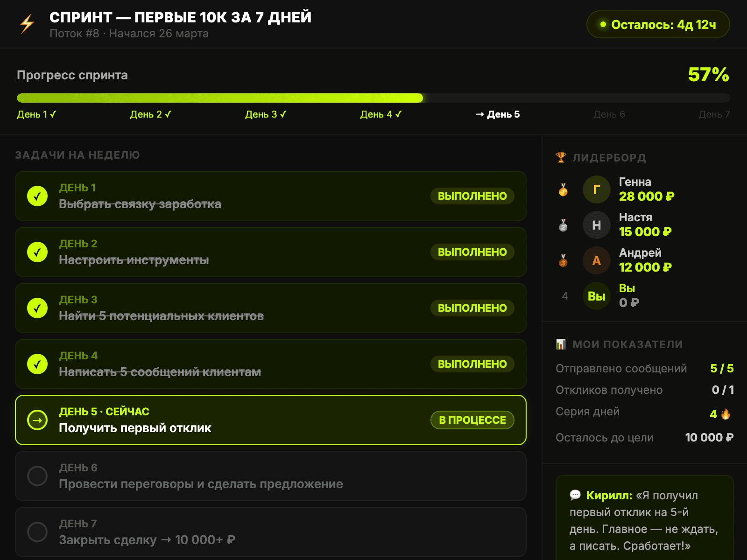Open task Получить первый отклик
The width and height of the screenshot is (747, 560).
271,420
